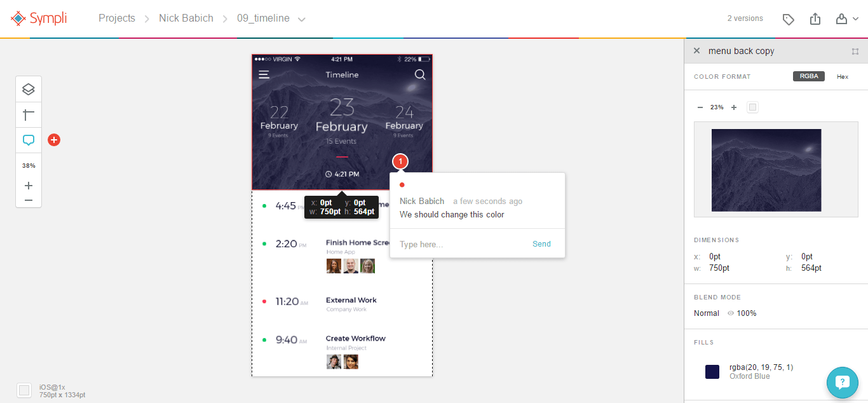Screen dimensions: 868x403
Task: Zoom out canvas with minus button
Action: coord(29,200)
